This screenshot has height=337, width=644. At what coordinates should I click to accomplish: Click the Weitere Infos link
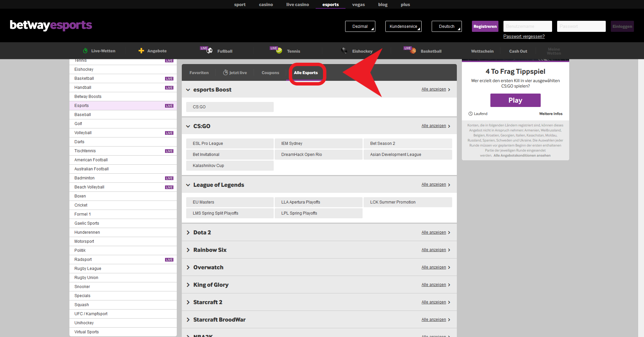551,114
